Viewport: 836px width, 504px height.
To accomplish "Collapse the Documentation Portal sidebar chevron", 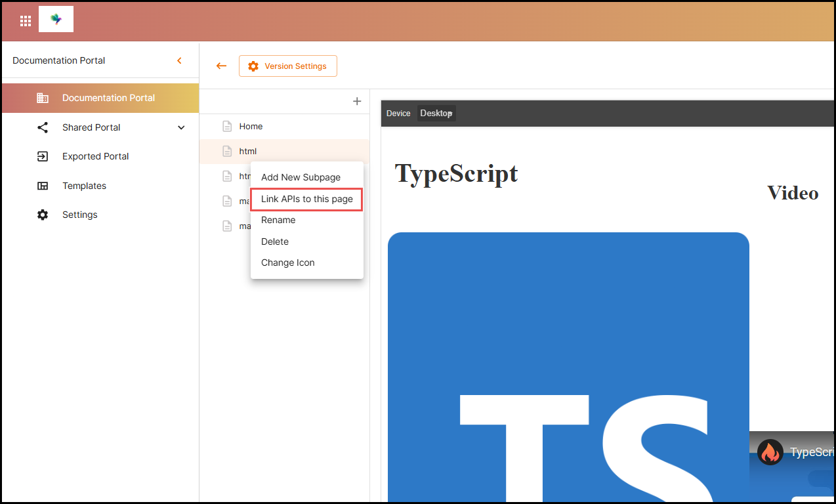I will (179, 60).
